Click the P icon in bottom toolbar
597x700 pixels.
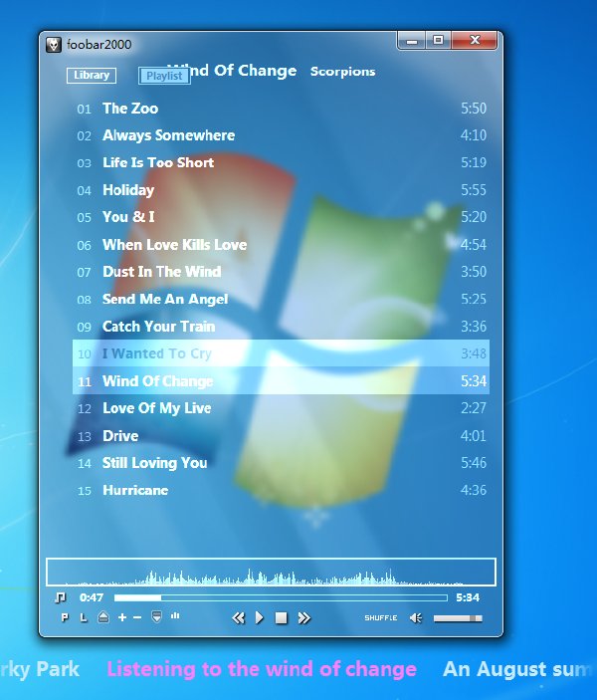click(65, 617)
